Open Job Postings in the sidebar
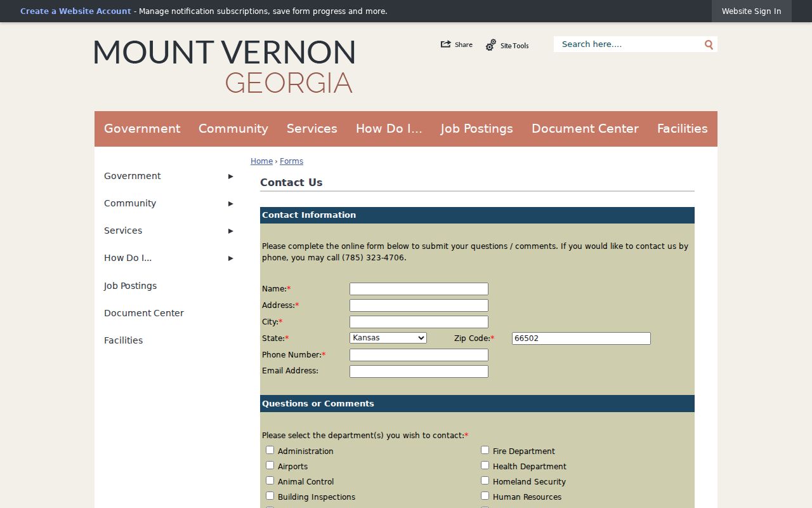The image size is (812, 508). (130, 286)
